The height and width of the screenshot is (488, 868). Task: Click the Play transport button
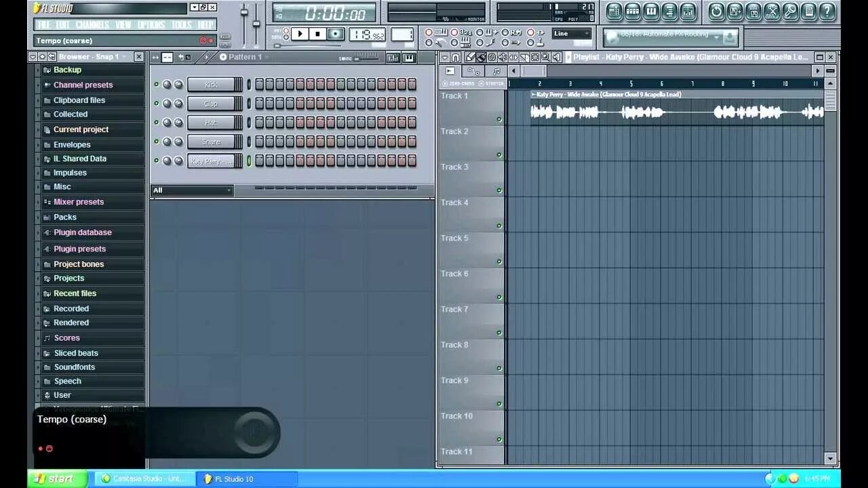tap(300, 34)
